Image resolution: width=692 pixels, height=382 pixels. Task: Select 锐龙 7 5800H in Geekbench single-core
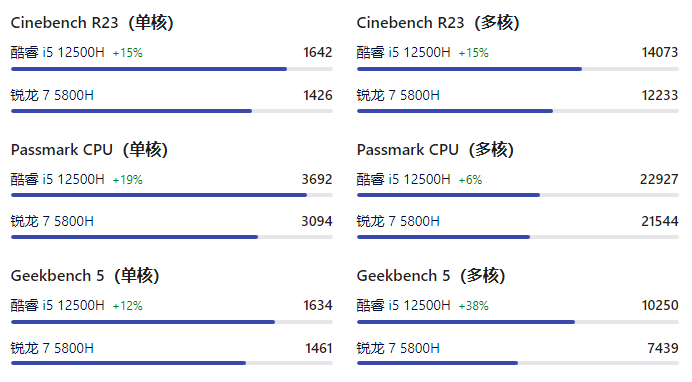click(x=52, y=348)
